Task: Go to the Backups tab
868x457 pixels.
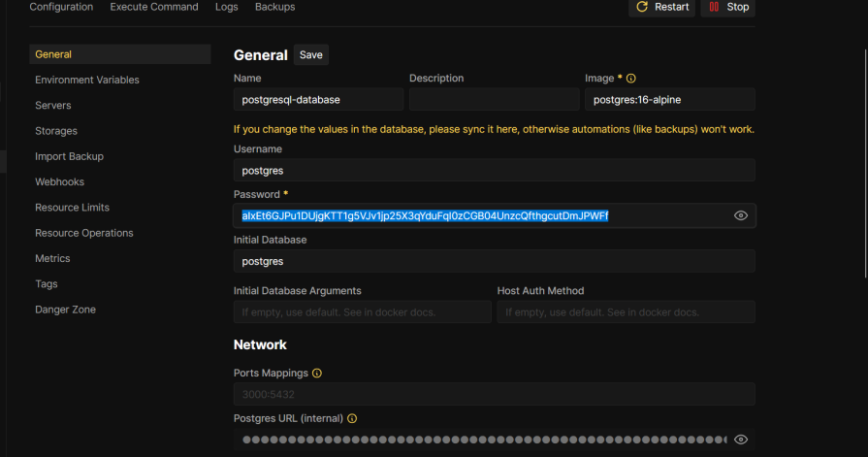Action: (274, 7)
